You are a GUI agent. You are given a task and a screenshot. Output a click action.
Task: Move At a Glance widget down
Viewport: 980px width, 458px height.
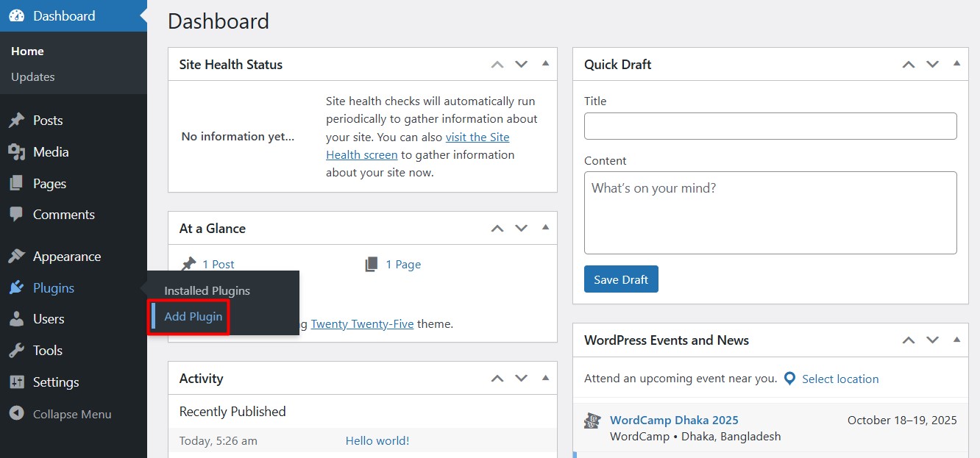point(522,229)
